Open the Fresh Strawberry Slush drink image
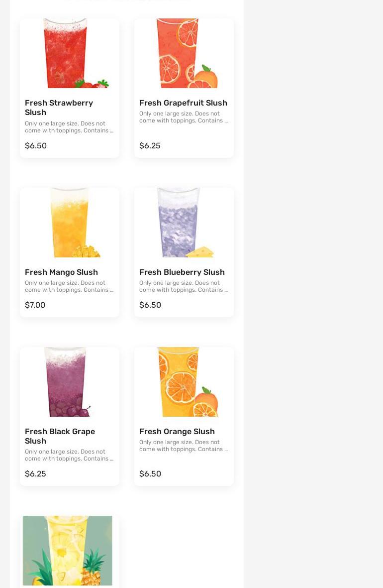This screenshot has height=588, width=383. 69,53
